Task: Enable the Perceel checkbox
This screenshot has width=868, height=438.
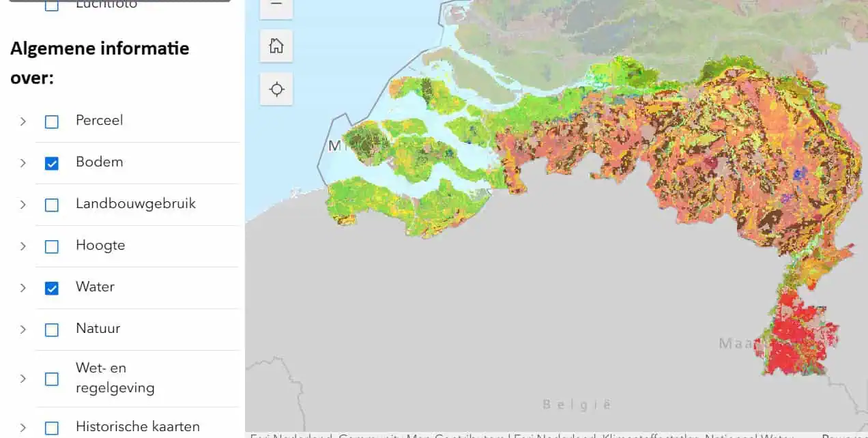Action: [x=52, y=121]
